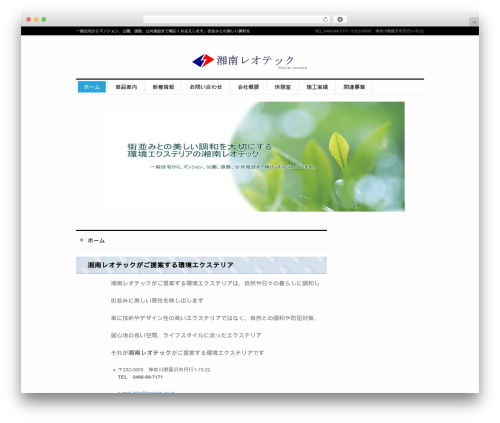This screenshot has width=500, height=423.
Task: Click the 〒252-0805 address line
Action: pyautogui.click(x=164, y=370)
